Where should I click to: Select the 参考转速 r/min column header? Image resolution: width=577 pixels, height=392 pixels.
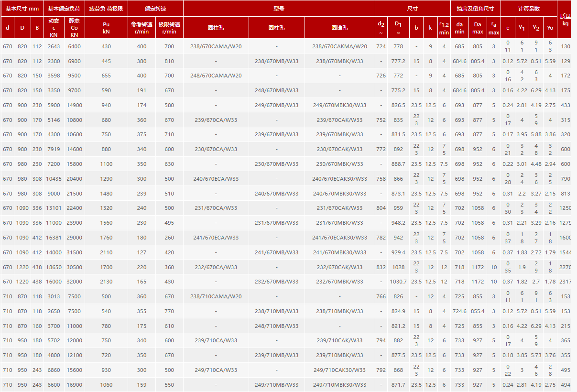pyautogui.click(x=142, y=28)
